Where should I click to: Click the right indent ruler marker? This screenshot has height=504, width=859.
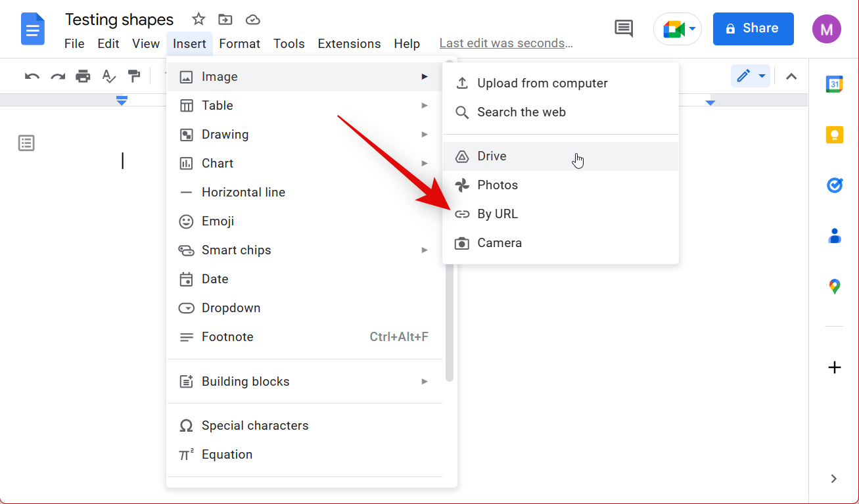[710, 103]
